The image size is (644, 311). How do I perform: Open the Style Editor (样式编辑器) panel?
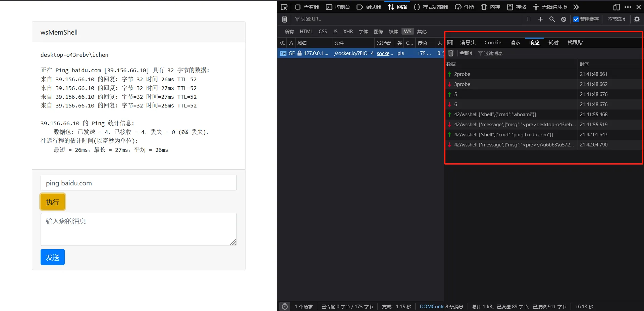point(431,7)
